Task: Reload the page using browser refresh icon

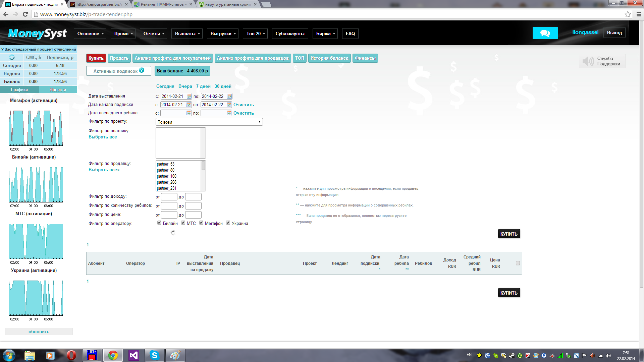Action: pos(25,14)
